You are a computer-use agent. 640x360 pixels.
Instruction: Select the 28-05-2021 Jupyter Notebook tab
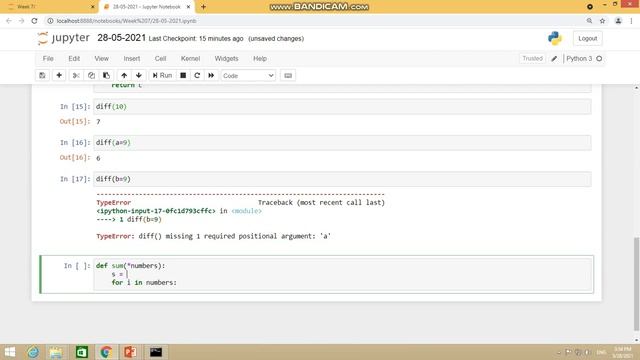[x=146, y=7]
